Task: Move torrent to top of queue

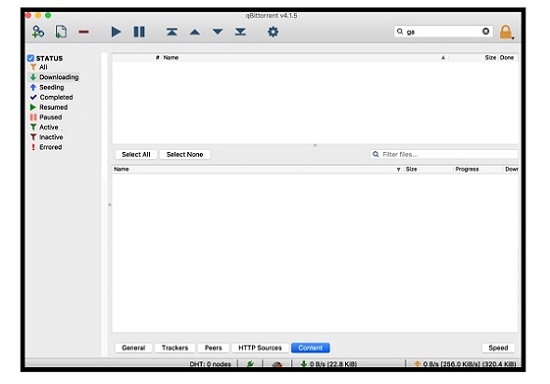Action: tap(172, 32)
